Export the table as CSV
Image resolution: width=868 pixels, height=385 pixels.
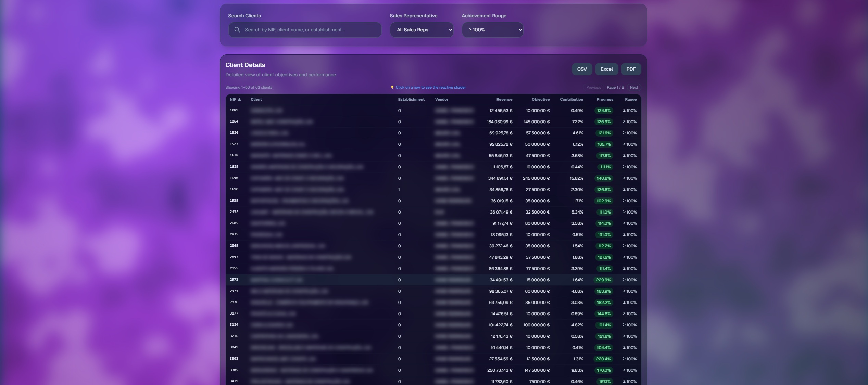point(581,69)
